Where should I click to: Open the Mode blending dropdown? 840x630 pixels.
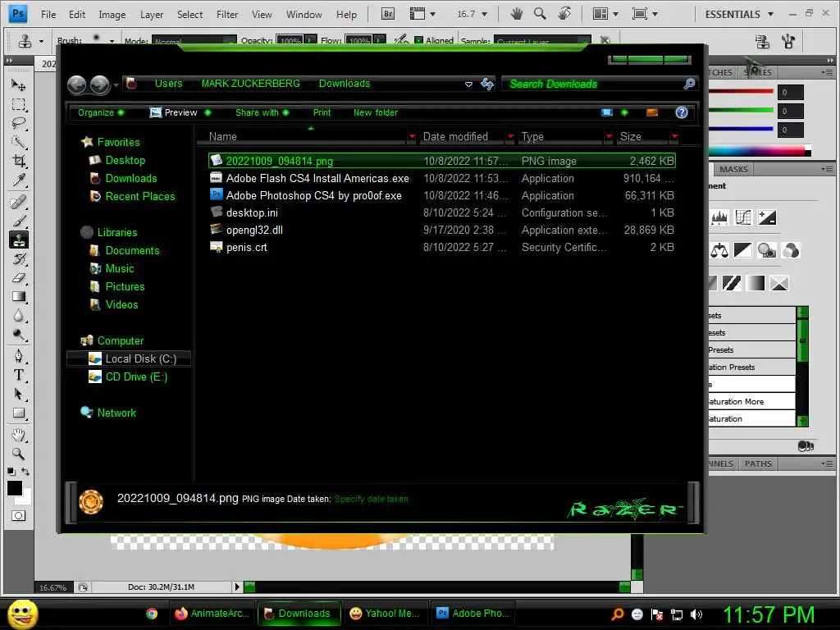194,41
